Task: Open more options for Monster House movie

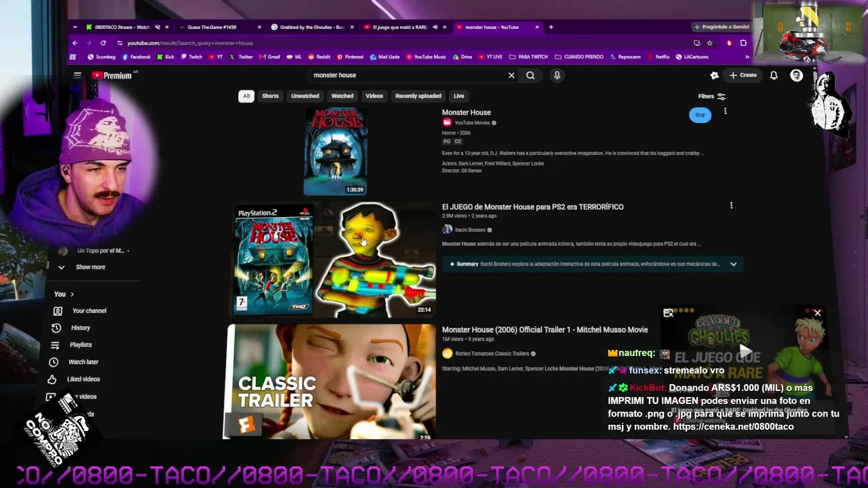Action: pyautogui.click(x=725, y=112)
